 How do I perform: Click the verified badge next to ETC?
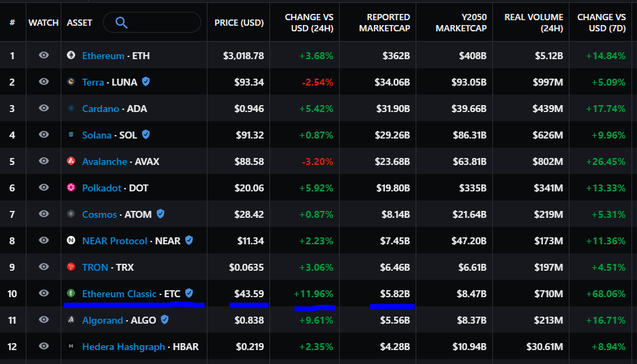click(x=189, y=293)
